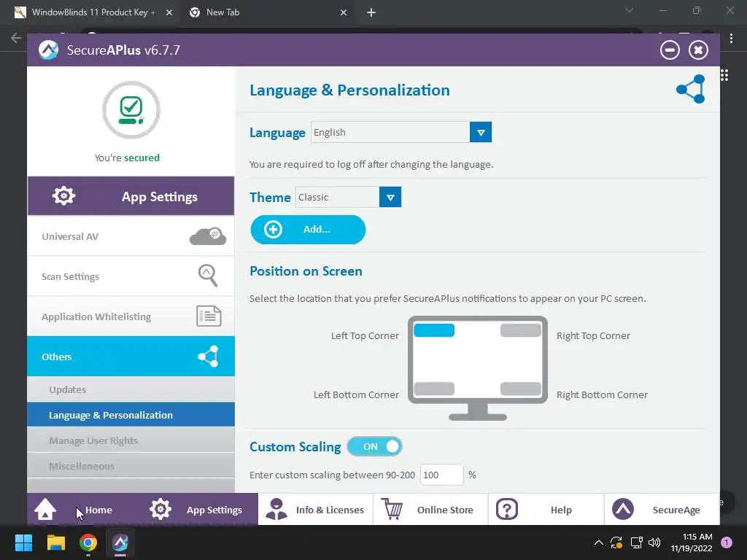Viewport: 747px width, 560px height.
Task: Open SecureAge tab in bottom bar
Action: pos(662,510)
